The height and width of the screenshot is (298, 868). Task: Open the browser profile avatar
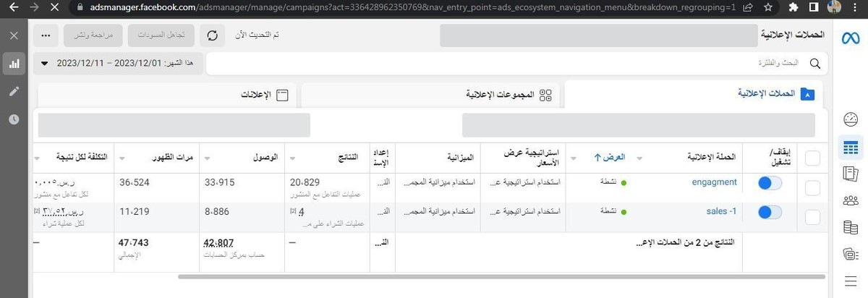point(833,7)
